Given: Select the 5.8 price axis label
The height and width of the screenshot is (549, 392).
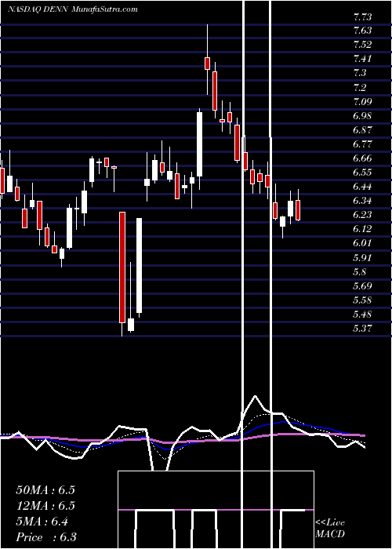Looking at the screenshot, I should coord(360,271).
